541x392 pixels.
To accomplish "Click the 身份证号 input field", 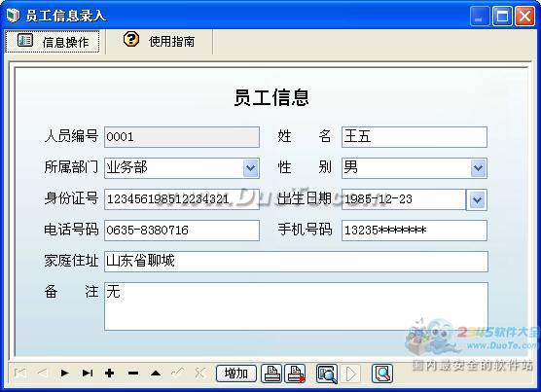I will 182,199.
